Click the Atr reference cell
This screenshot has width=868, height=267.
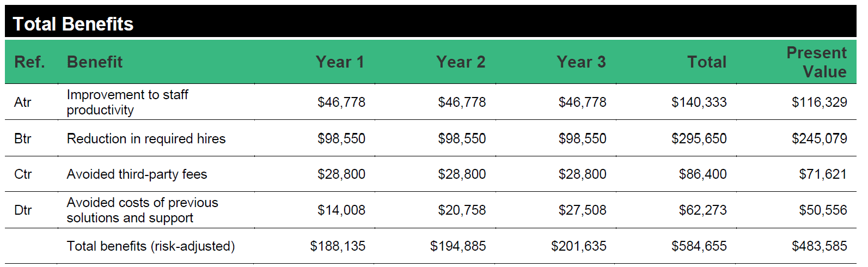(x=23, y=102)
